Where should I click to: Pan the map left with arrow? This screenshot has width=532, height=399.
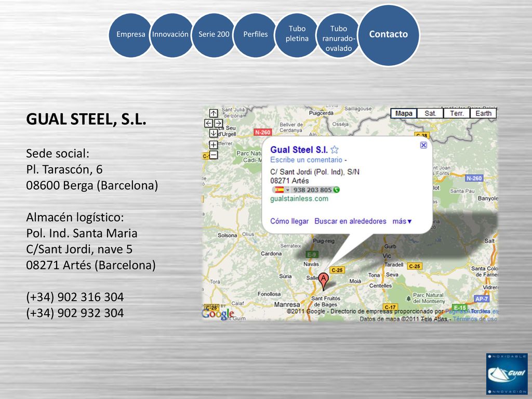pos(209,123)
